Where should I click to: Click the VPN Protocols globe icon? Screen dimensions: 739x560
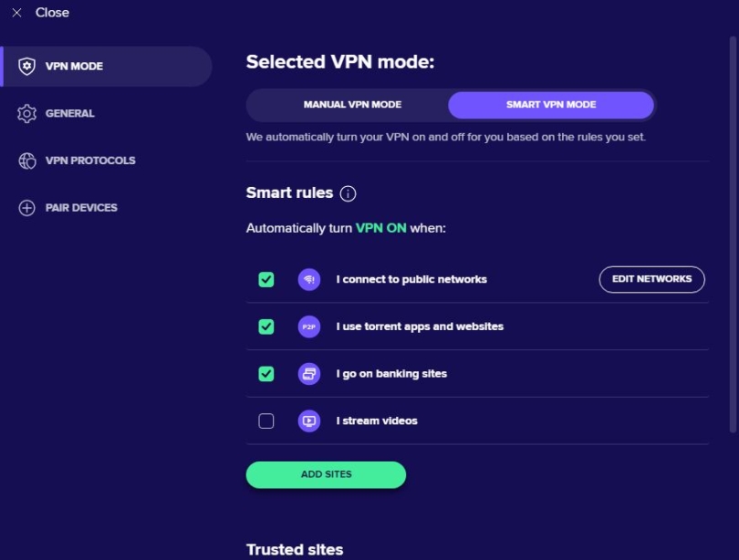click(x=26, y=161)
